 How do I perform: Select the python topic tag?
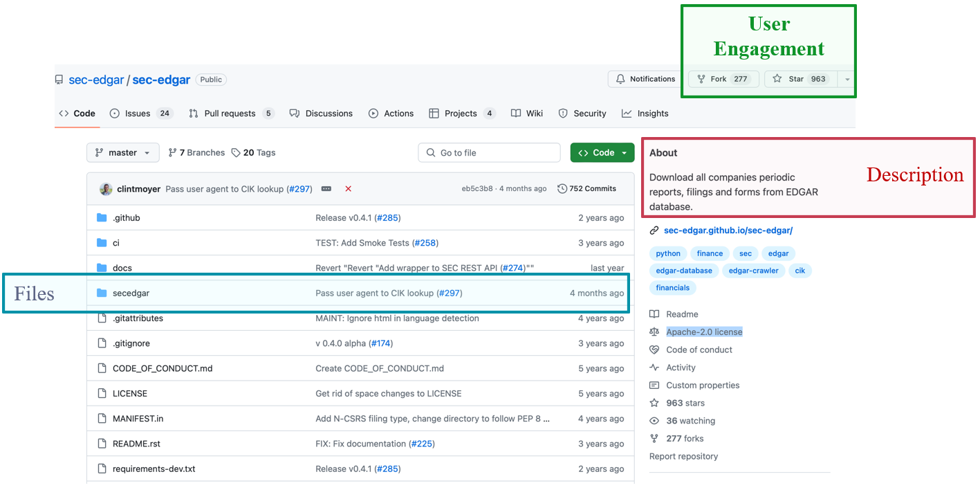click(x=668, y=254)
